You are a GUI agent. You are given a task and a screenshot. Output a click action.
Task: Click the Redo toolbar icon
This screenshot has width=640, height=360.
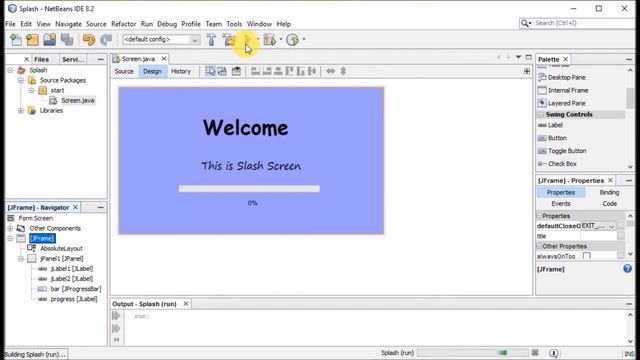pyautogui.click(x=106, y=40)
